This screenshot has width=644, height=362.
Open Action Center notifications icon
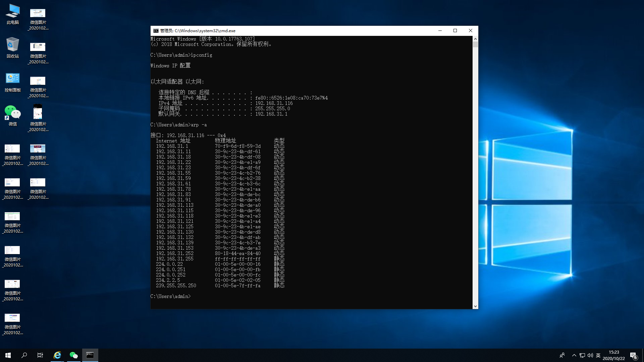pyautogui.click(x=633, y=355)
